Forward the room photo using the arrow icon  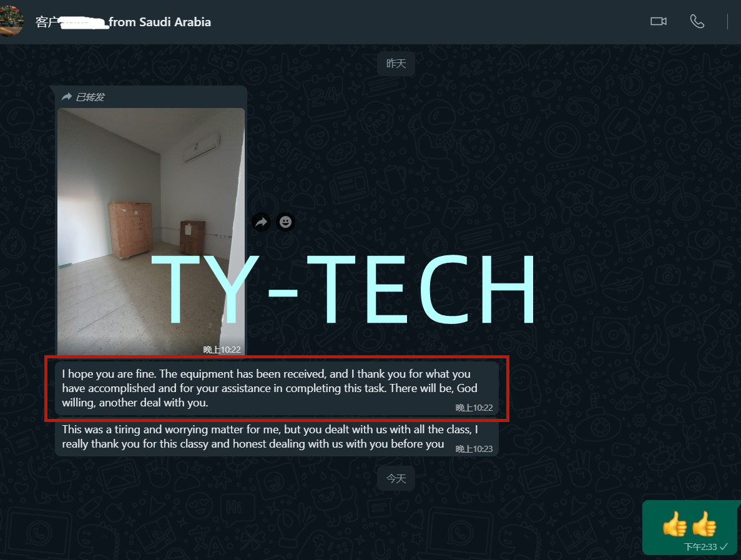tap(262, 222)
